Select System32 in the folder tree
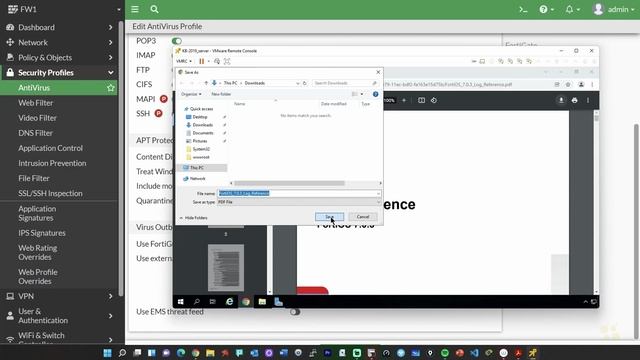 point(201,149)
